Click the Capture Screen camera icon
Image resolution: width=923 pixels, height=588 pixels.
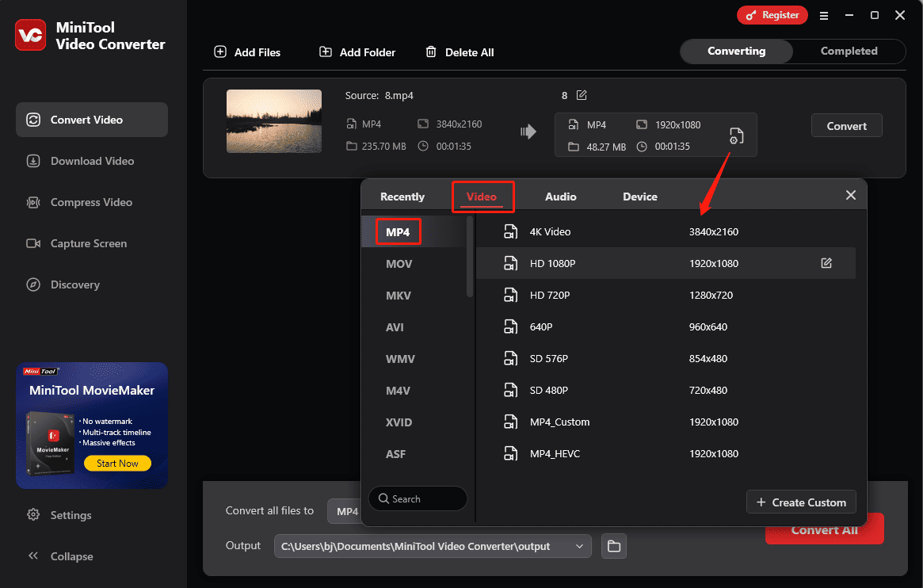click(33, 243)
